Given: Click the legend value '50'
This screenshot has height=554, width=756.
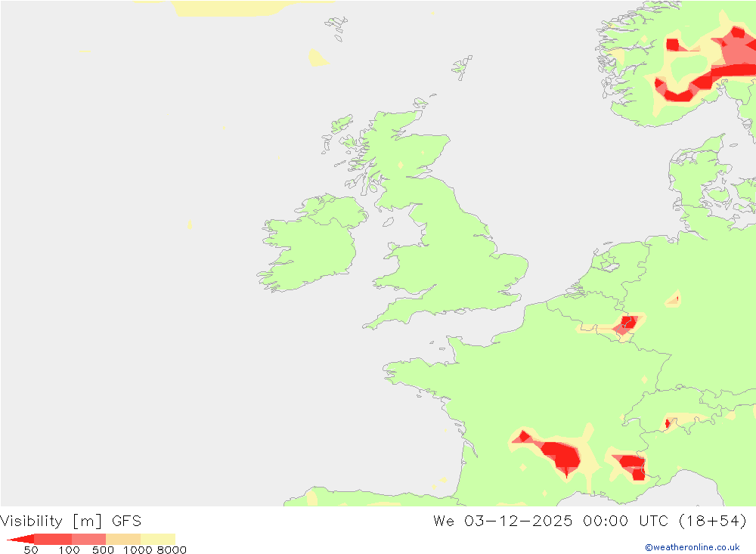Looking at the screenshot, I should (31, 550).
